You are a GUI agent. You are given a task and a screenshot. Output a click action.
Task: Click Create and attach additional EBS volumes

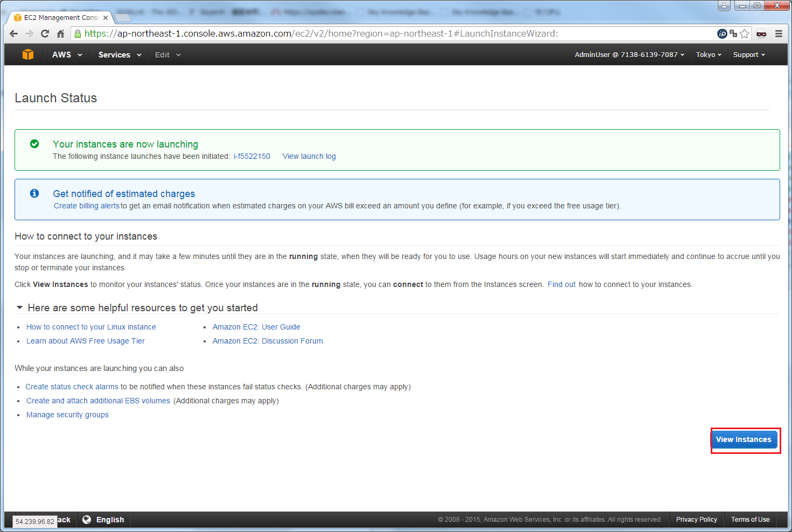pos(98,401)
